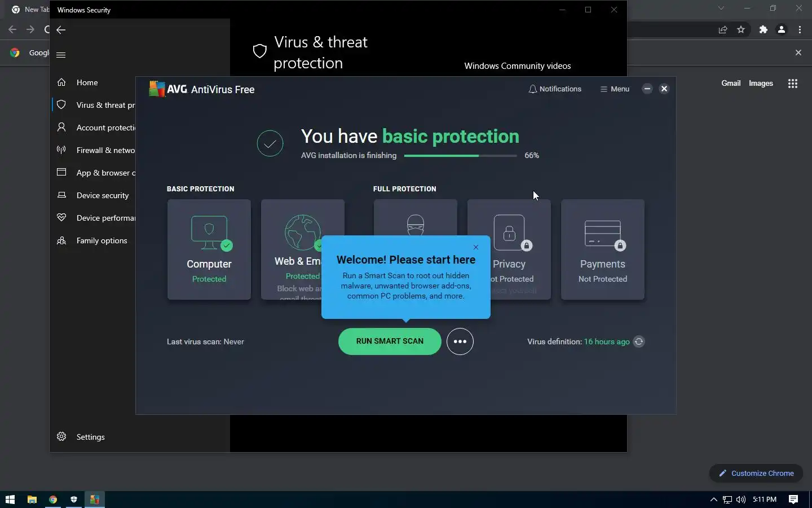Click the installation progress bar
This screenshot has width=812, height=508.
(460, 155)
